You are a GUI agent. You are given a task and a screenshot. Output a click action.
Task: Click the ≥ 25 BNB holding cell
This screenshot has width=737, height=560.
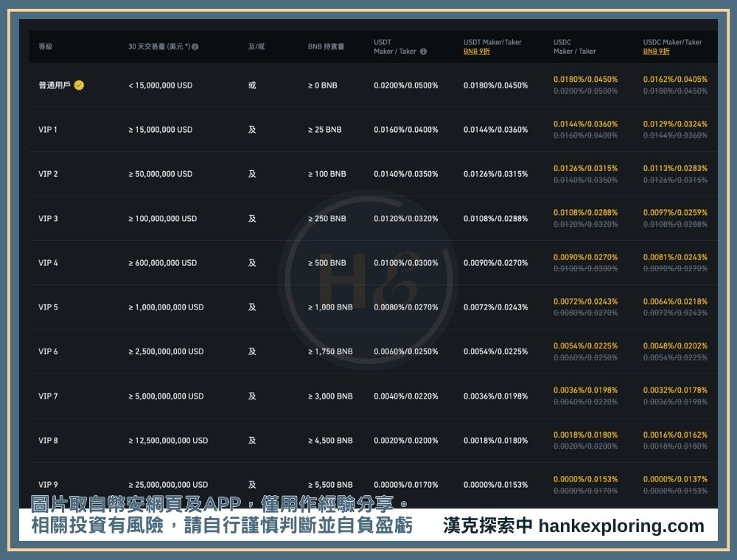(x=325, y=129)
